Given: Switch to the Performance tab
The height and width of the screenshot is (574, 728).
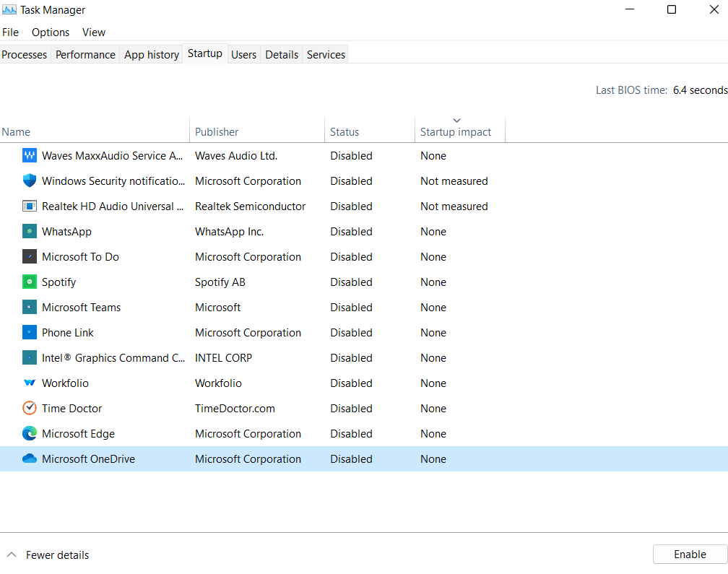Looking at the screenshot, I should click(85, 55).
